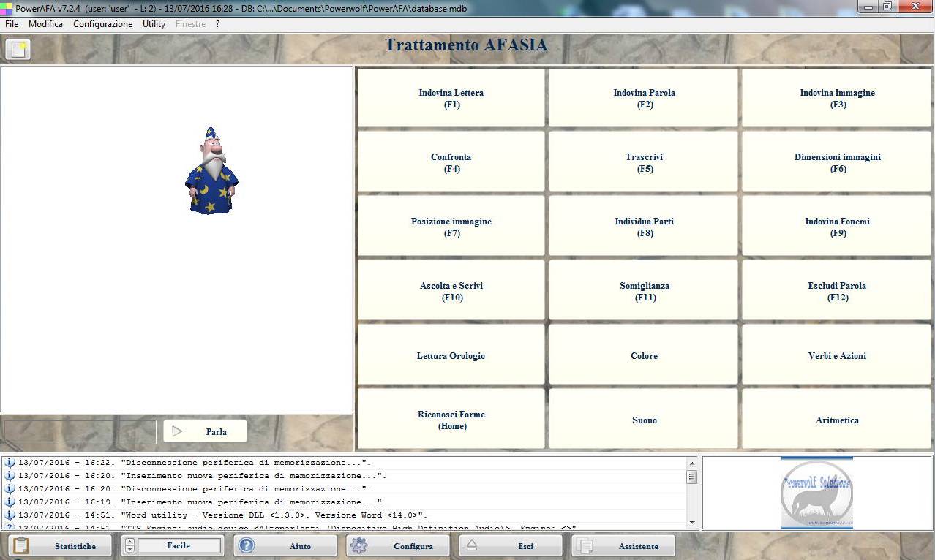Screen dimensions: 935x560
Task: Open Riconosci Forme (Home) exercise
Action: coord(451,420)
